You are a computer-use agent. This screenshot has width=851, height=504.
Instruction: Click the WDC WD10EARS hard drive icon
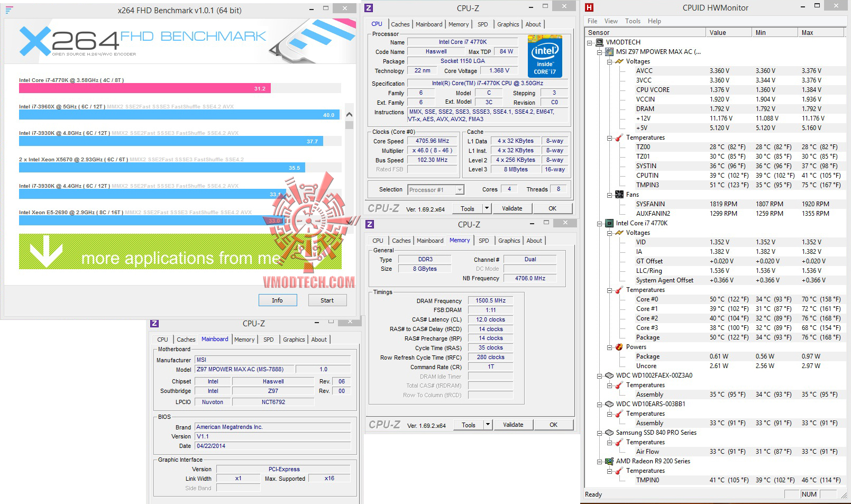[609, 404]
